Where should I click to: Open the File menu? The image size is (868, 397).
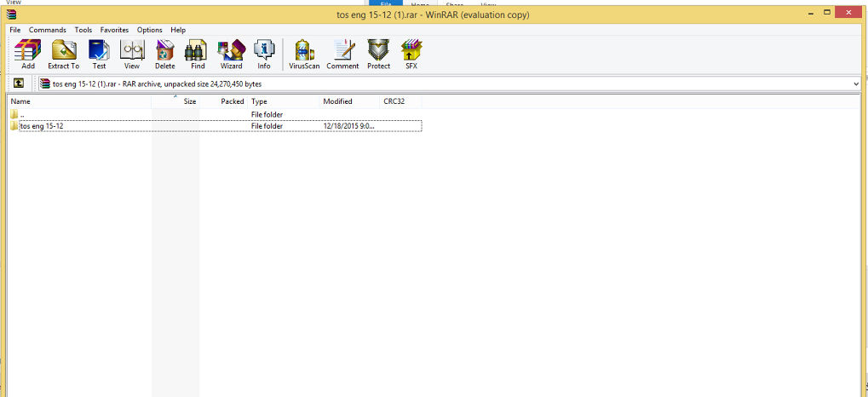[15, 30]
